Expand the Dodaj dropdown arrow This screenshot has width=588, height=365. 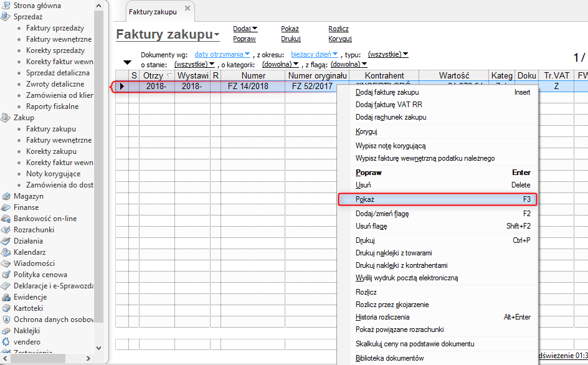(255, 29)
